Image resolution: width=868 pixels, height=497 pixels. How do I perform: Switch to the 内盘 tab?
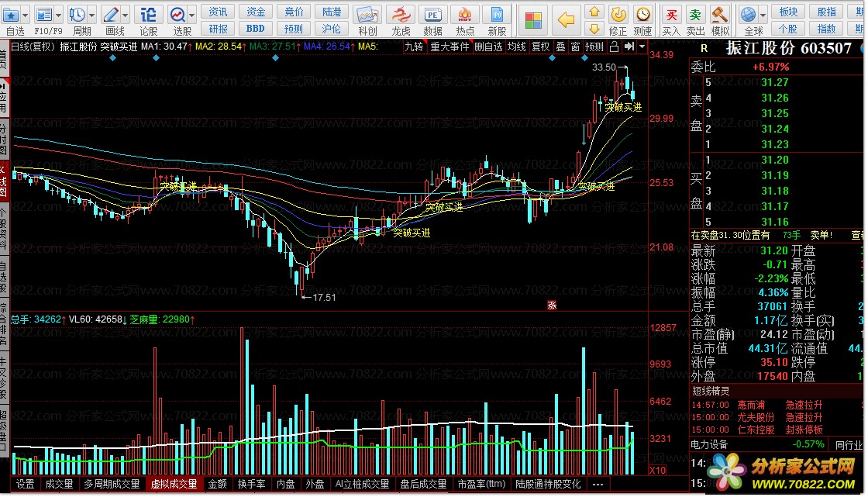286,484
